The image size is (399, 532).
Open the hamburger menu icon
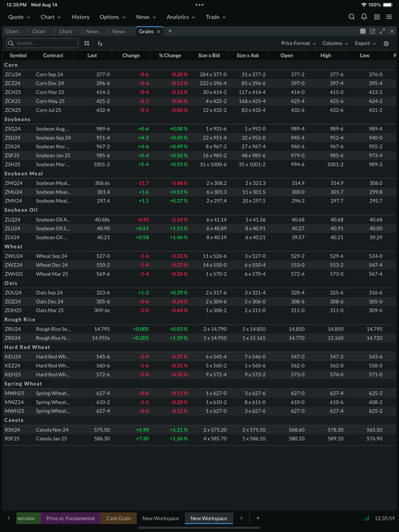point(389,17)
